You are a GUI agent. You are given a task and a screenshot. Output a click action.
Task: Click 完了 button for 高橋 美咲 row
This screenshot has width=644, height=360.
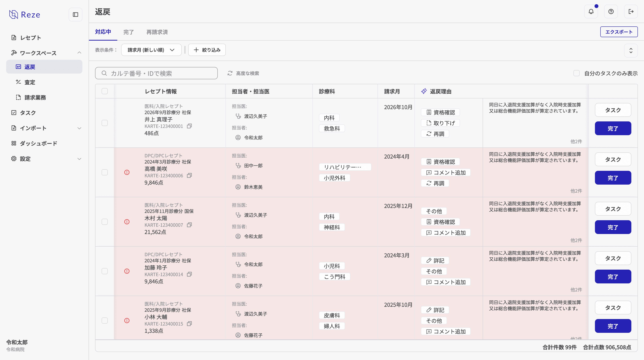(x=613, y=178)
